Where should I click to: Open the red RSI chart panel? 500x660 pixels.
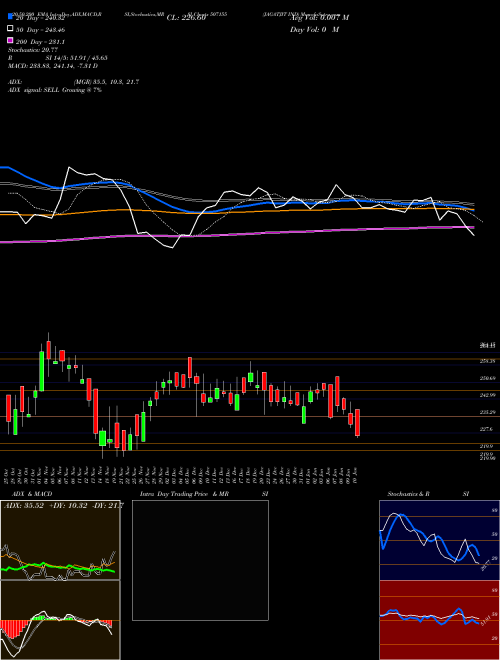[x=439, y=620]
